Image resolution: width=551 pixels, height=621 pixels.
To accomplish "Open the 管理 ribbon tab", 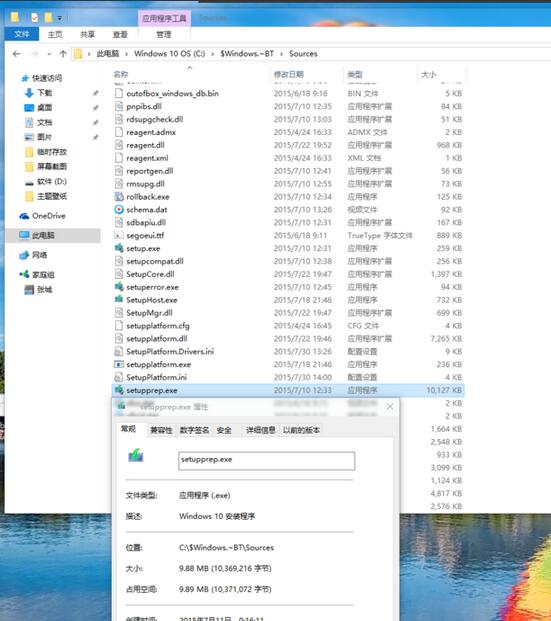I will 164,34.
